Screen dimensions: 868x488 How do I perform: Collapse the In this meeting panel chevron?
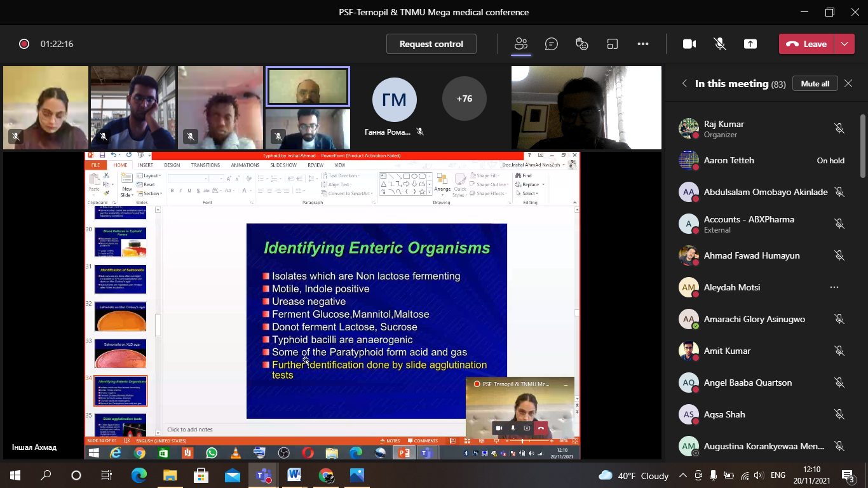[x=684, y=84]
